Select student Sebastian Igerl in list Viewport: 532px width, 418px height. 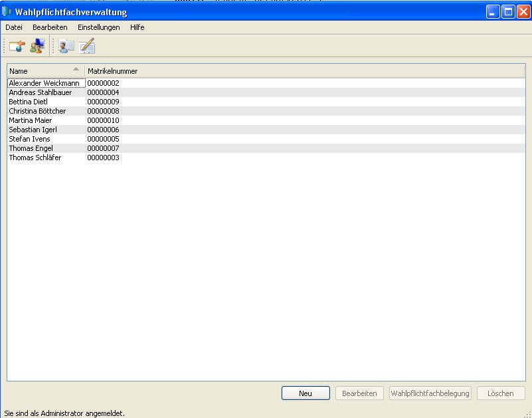[33, 130]
